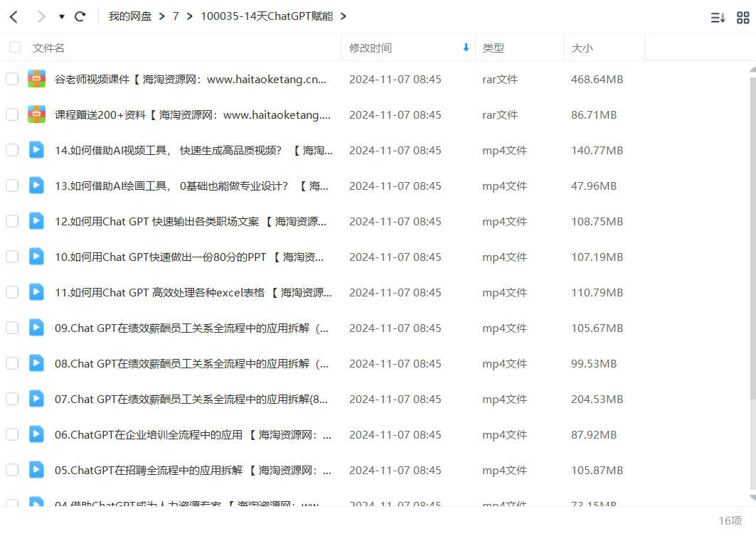Image resolution: width=756 pixels, height=536 pixels.
Task: Click video icon of file 06 企业培训
Action: pos(37,434)
